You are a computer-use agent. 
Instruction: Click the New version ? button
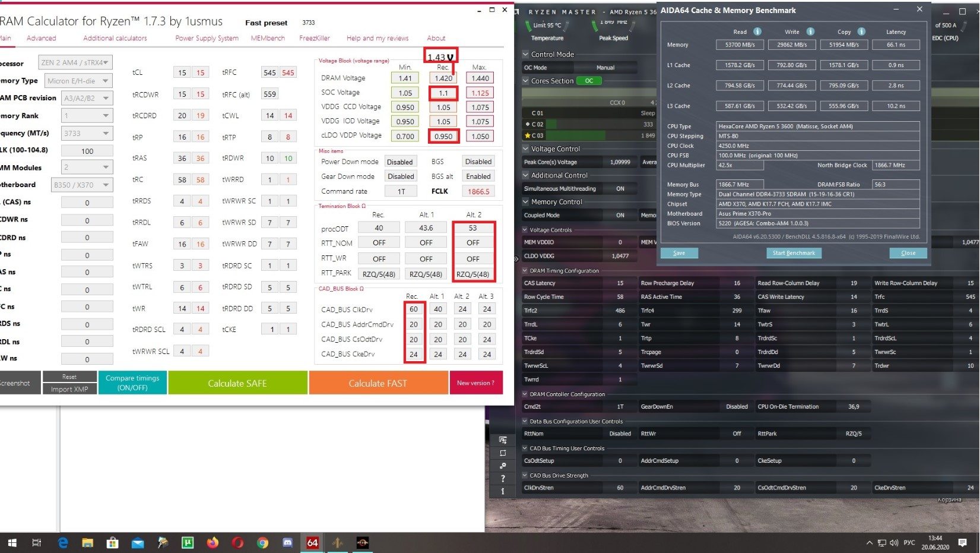475,383
